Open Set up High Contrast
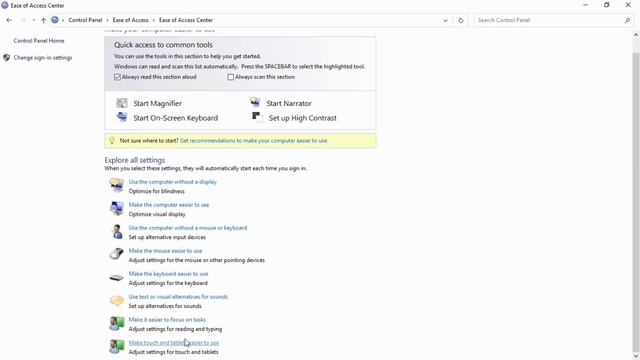640x360 pixels. point(302,118)
